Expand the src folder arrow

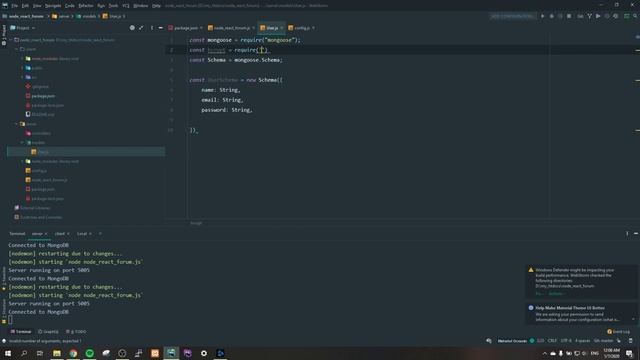pos(22,77)
